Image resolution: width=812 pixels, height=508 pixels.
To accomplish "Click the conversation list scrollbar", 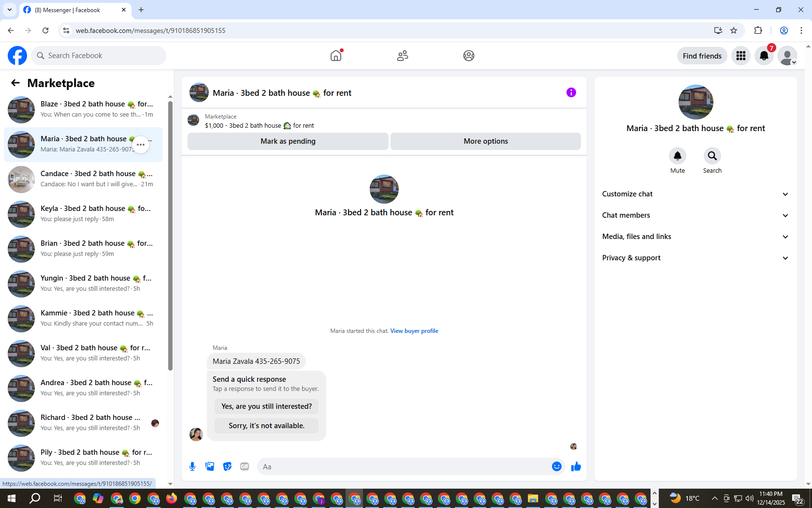I will pos(170,236).
